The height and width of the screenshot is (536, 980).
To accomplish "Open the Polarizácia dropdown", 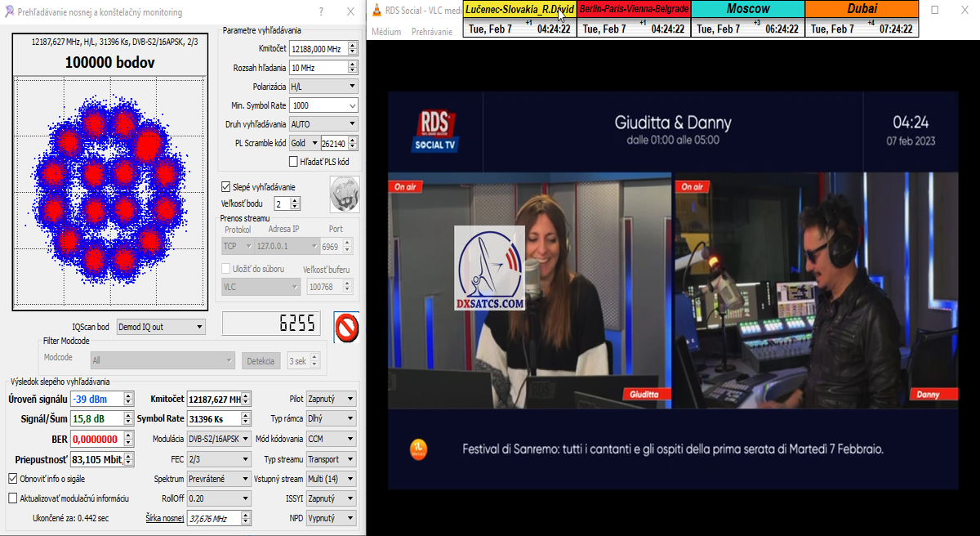I will click(x=323, y=86).
